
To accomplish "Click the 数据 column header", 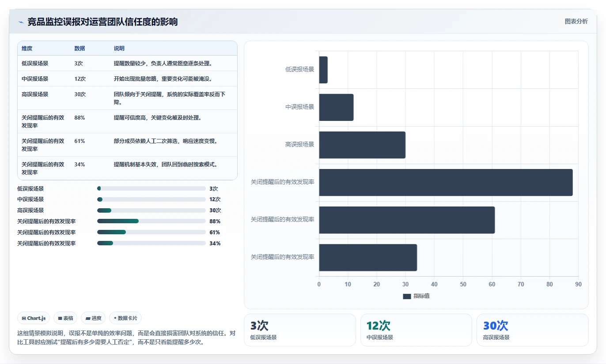I will tap(80, 49).
